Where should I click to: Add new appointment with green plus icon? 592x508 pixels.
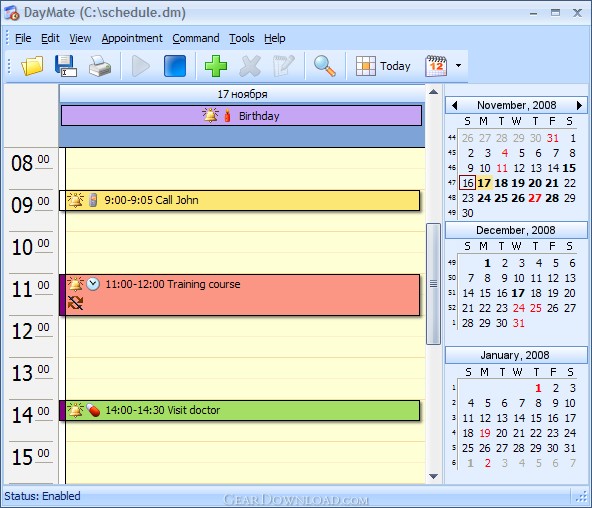coord(216,66)
